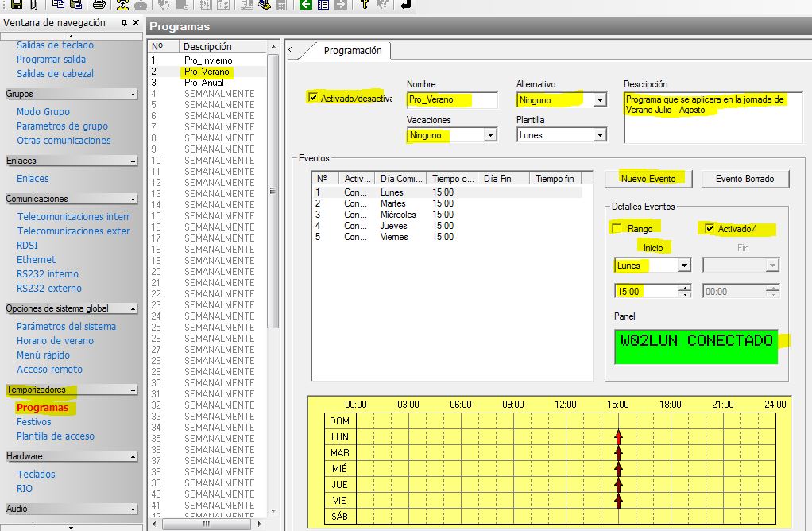This screenshot has width=812, height=531.
Task: Collapse the Opciones de sistema global section
Action: [133, 309]
